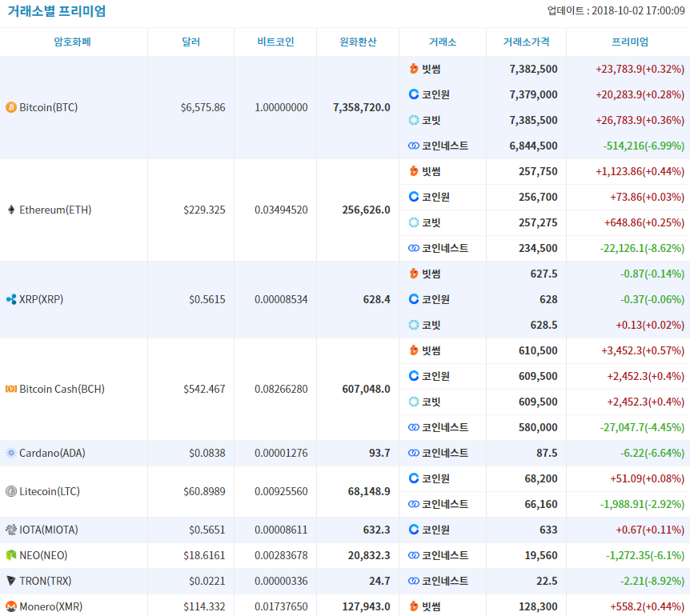The height and width of the screenshot is (616, 690).
Task: Select Cardano premium -6.22(-6.64%)
Action: pyautogui.click(x=652, y=453)
